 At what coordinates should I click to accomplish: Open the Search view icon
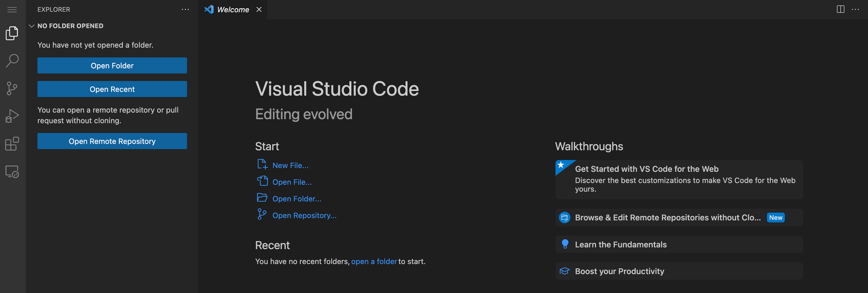12,61
